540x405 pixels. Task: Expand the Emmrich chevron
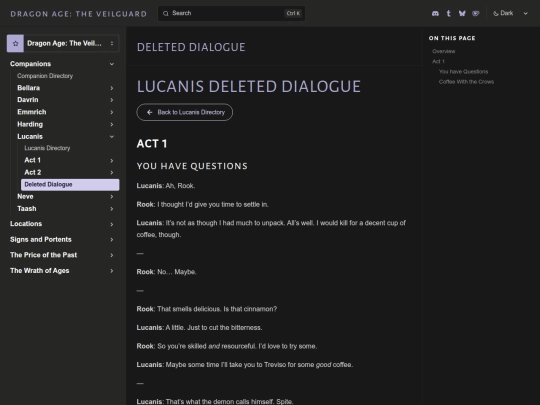coord(112,112)
